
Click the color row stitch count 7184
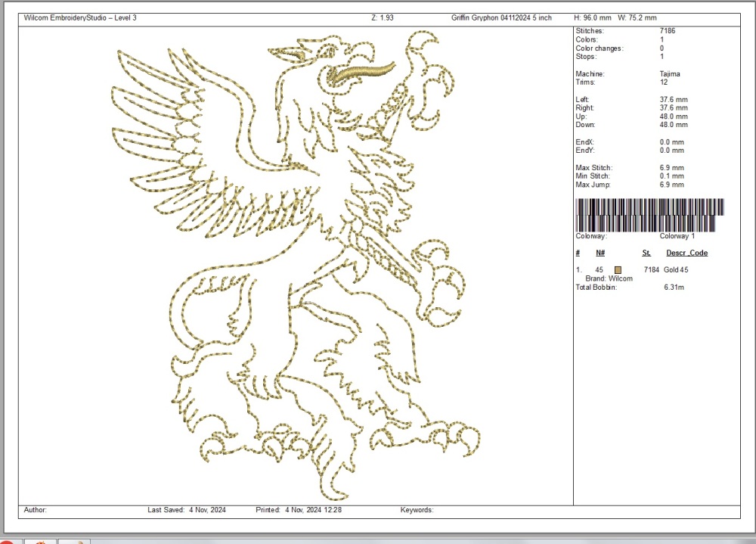(x=652, y=270)
